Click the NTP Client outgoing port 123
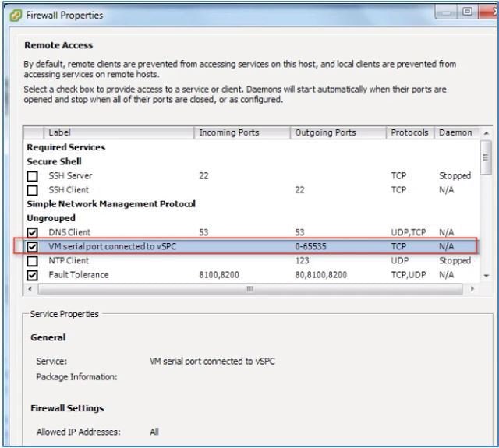The width and height of the screenshot is (499, 448). coord(302,261)
